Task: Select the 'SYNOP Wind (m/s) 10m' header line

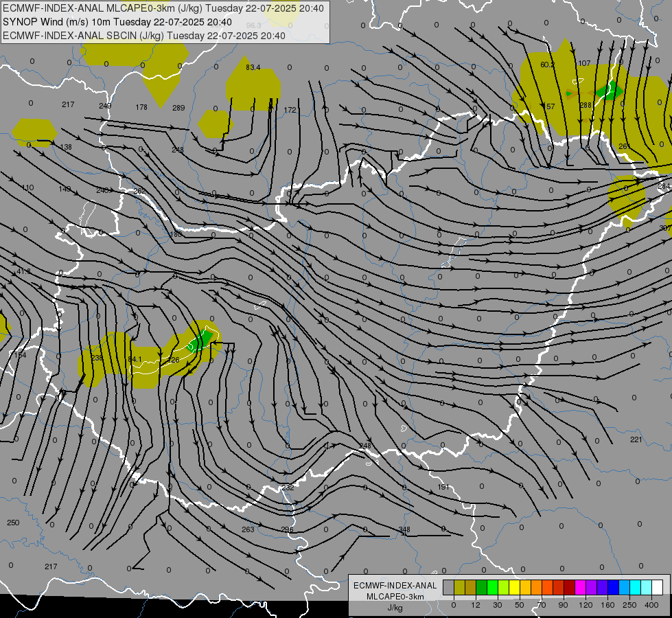Action: (117, 22)
